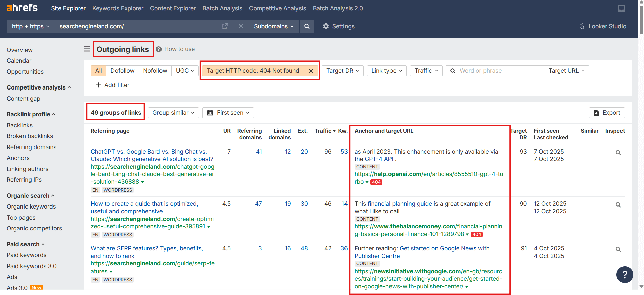Screen dimensions: 644x295
Task: Clear the searchengineland.com URL field
Action: [241, 26]
